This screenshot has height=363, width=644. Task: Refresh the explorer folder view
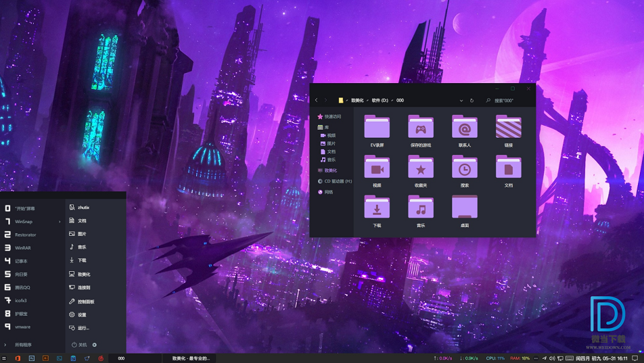(471, 100)
